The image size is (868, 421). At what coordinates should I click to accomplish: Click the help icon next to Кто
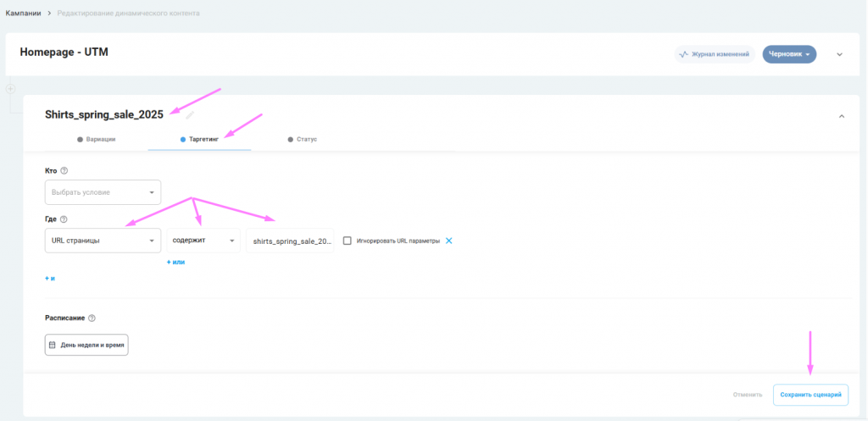click(64, 171)
